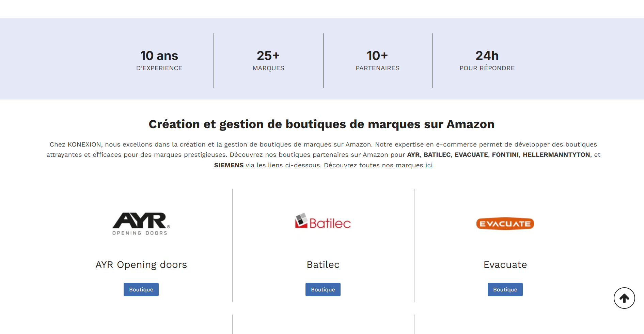Click the "D'EXPERIENCE" label
The width and height of the screenshot is (644, 334).
coord(159,68)
